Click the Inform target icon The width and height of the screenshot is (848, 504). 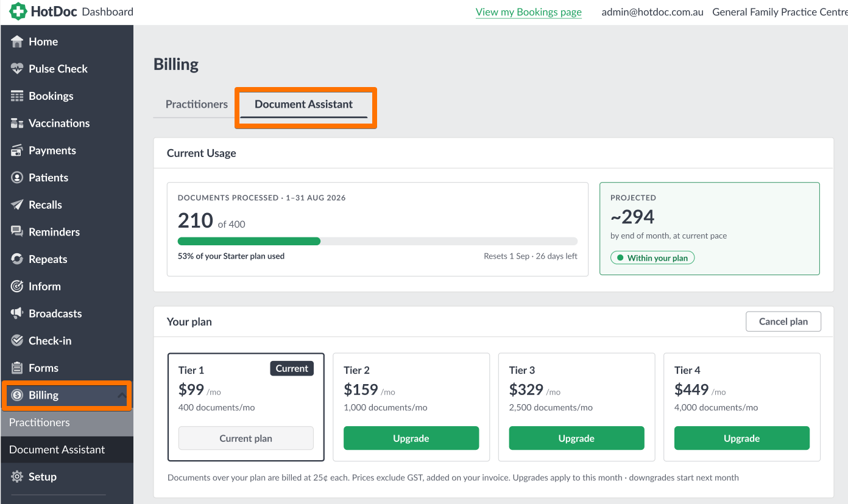[x=17, y=287]
